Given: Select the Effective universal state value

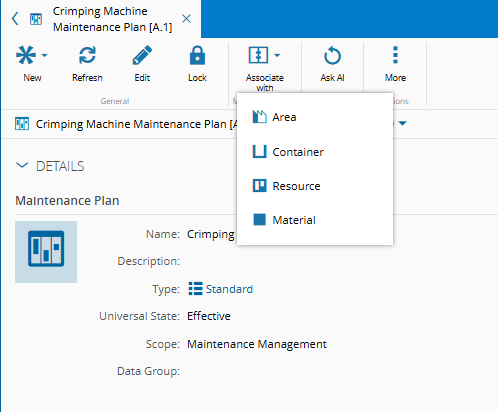Looking at the screenshot, I should click(x=209, y=316).
